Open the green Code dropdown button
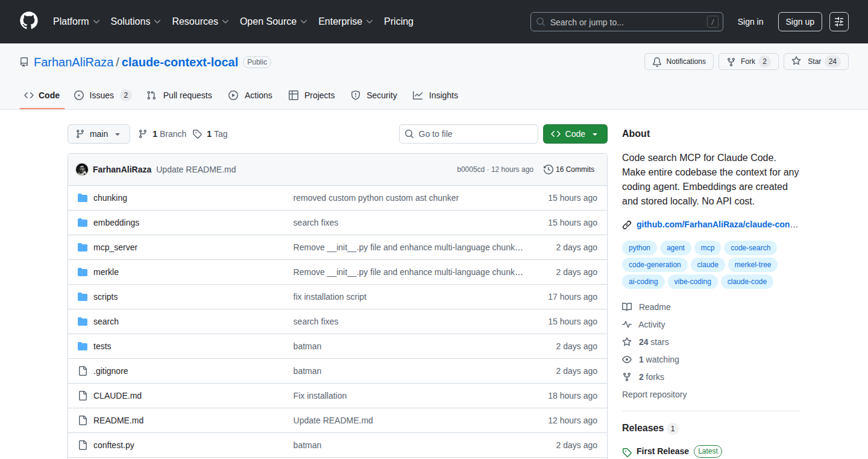The image size is (868, 459). pos(575,134)
